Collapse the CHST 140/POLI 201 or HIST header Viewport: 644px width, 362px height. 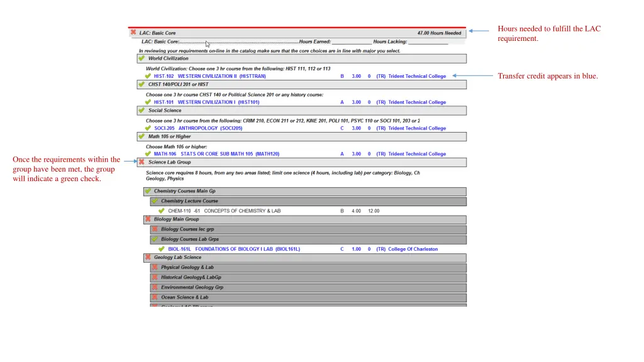(x=301, y=85)
